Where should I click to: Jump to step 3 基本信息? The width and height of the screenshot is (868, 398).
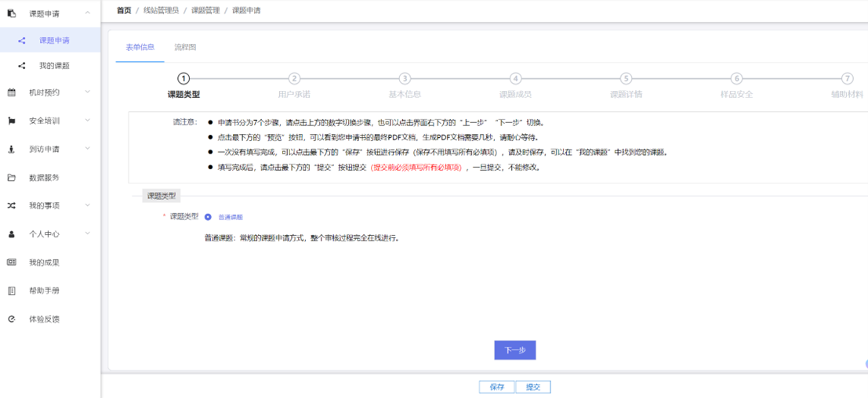(x=405, y=78)
